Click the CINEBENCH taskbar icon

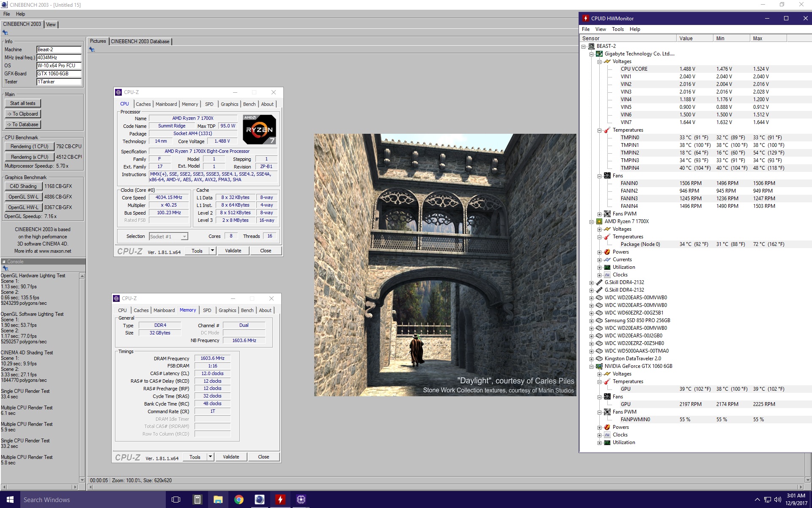coord(259,500)
